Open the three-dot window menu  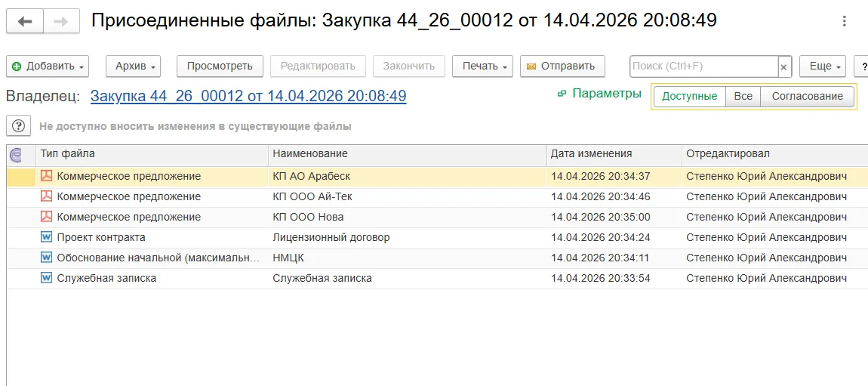point(844,22)
